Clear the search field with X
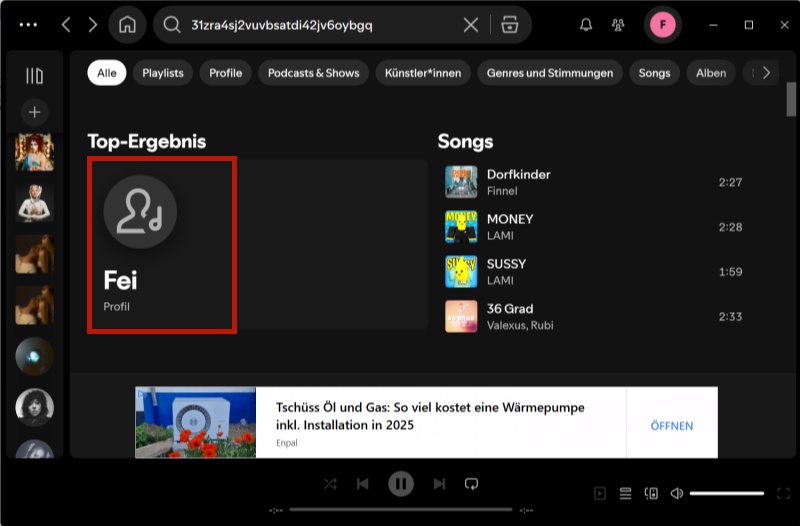 (x=470, y=25)
